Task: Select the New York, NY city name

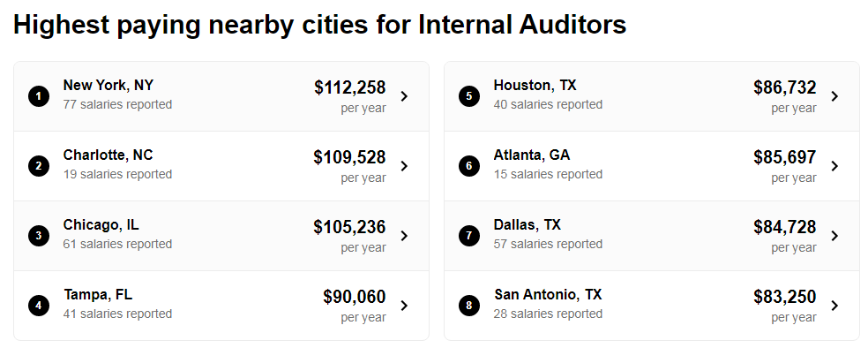Action: [x=108, y=86]
